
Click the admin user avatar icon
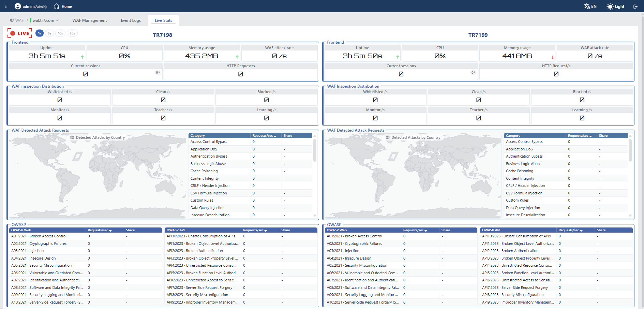[x=18, y=6]
